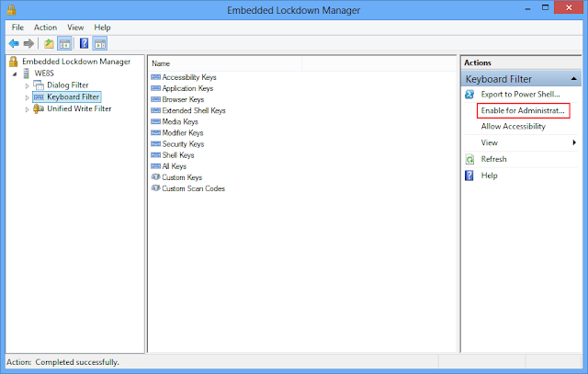
Task: Click the Name column header
Action: coord(227,63)
